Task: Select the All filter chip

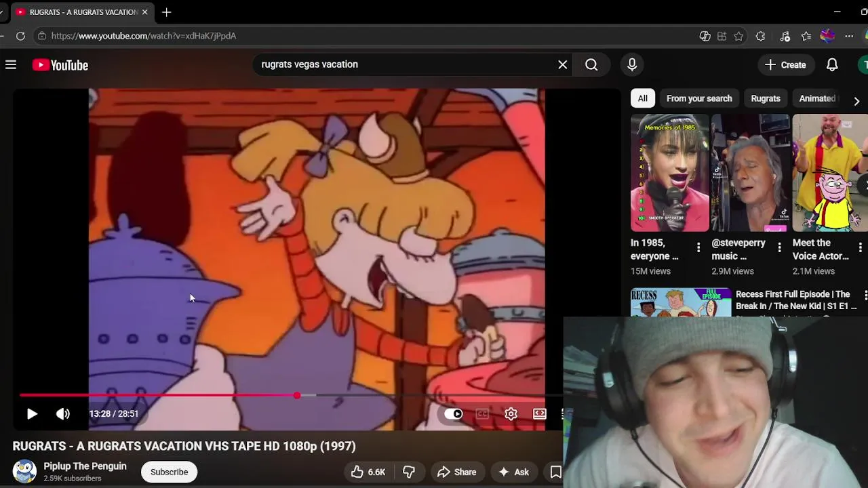Action: 642,98
